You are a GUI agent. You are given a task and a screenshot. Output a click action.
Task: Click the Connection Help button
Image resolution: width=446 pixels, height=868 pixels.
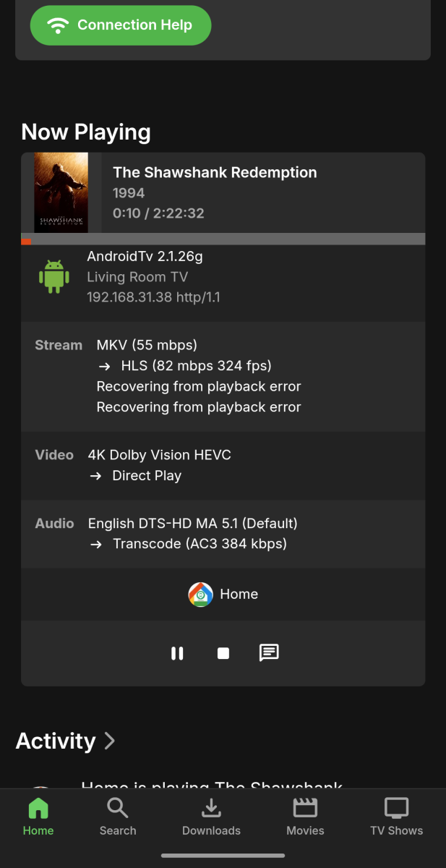pyautogui.click(x=120, y=25)
